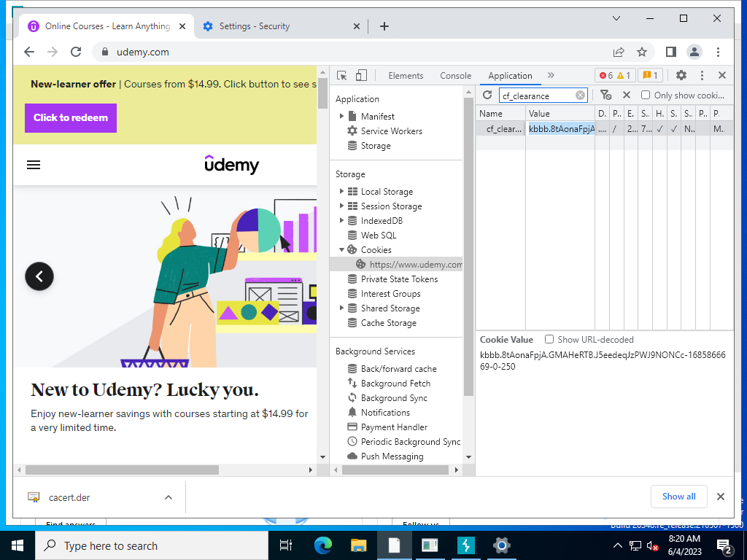Show all downloads button
The height and width of the screenshot is (560, 747).
(678, 497)
